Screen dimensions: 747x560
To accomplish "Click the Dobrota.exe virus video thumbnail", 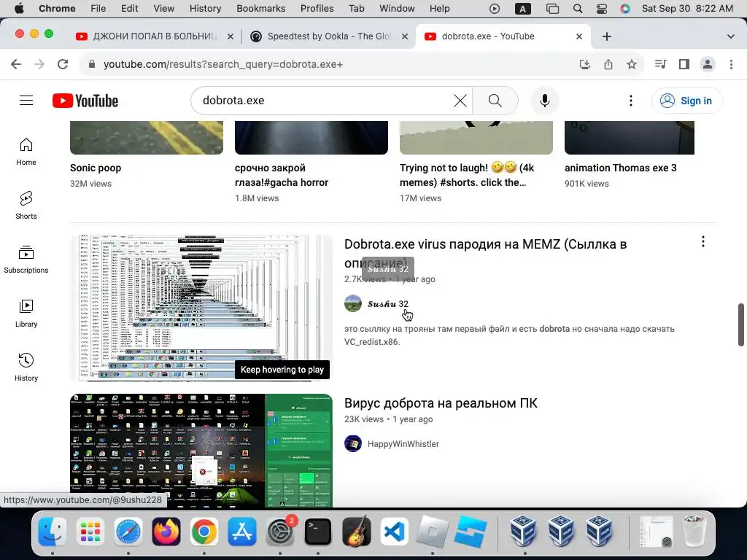I will [201, 308].
